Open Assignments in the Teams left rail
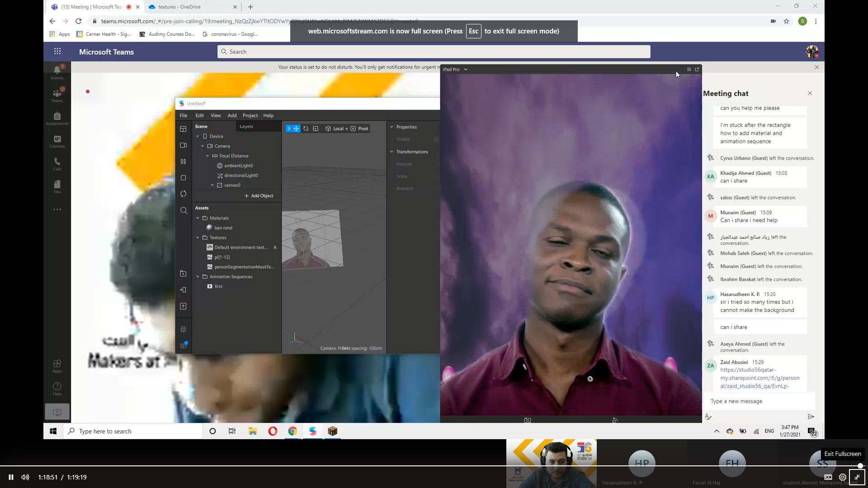Image resolution: width=868 pixels, height=488 pixels. [57, 118]
